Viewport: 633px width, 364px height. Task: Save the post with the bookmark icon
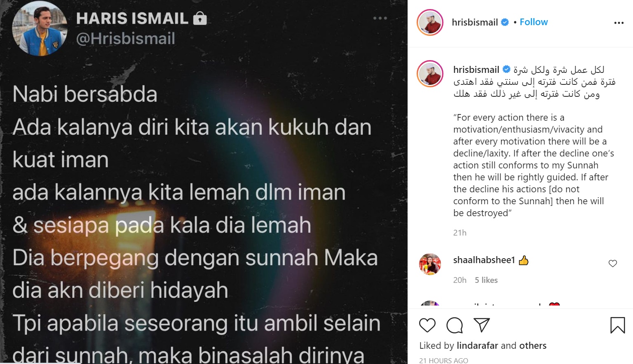pyautogui.click(x=617, y=325)
